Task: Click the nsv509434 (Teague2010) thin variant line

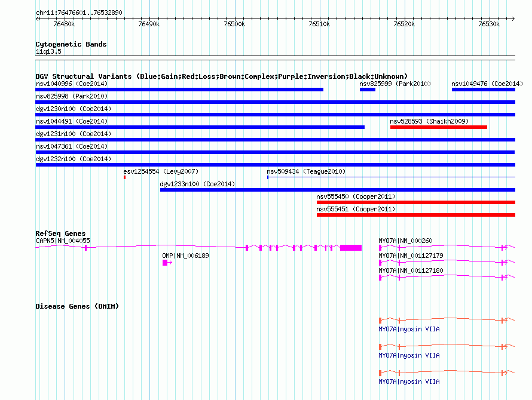Action: point(391,177)
